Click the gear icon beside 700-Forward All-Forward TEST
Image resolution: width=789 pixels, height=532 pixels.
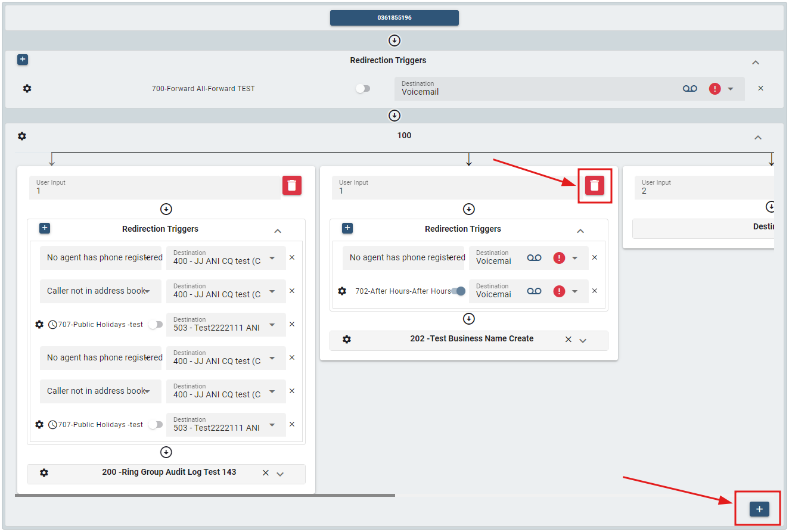[x=27, y=89]
